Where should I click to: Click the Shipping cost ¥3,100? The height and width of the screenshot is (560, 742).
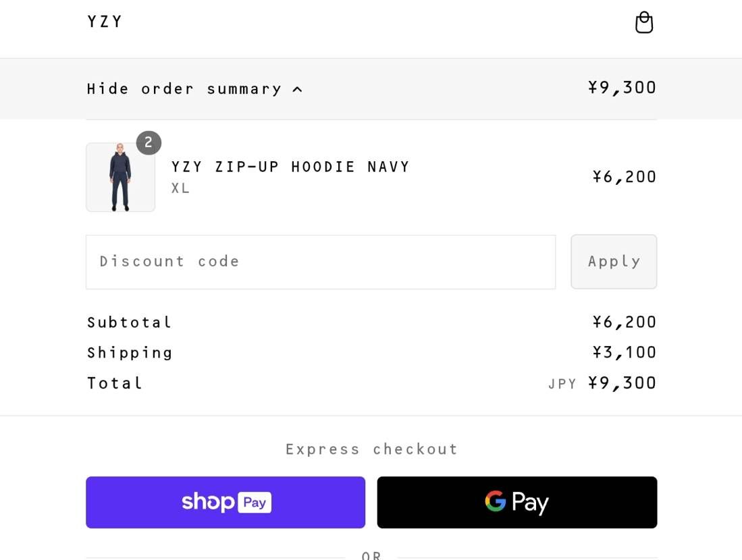(624, 352)
